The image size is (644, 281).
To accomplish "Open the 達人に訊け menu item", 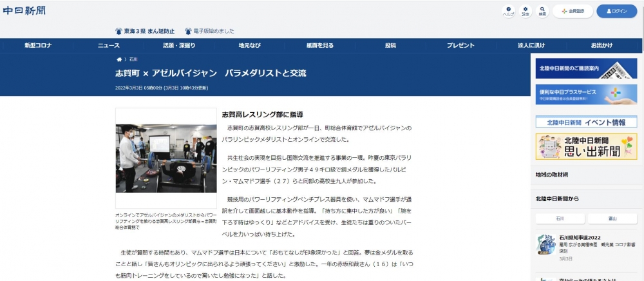I will [531, 46].
